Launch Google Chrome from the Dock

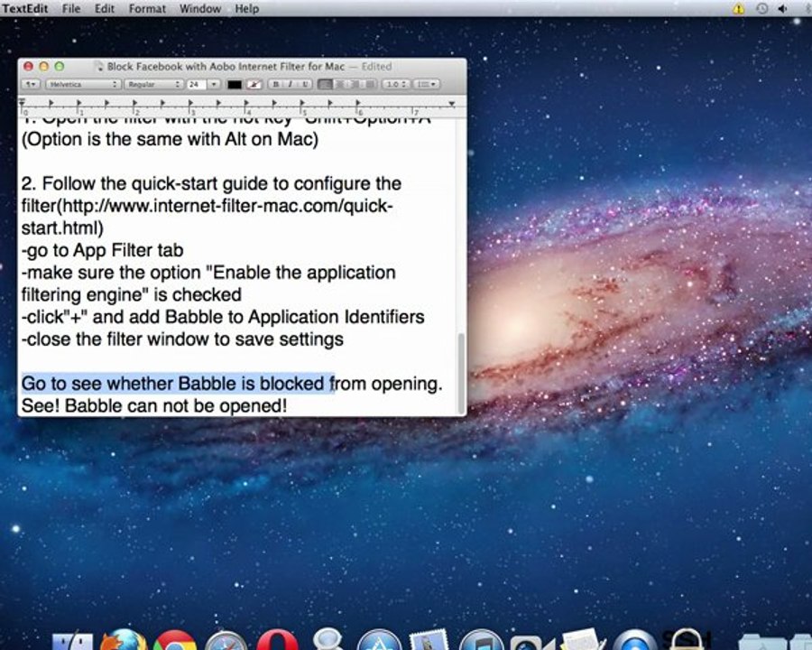tap(174, 640)
